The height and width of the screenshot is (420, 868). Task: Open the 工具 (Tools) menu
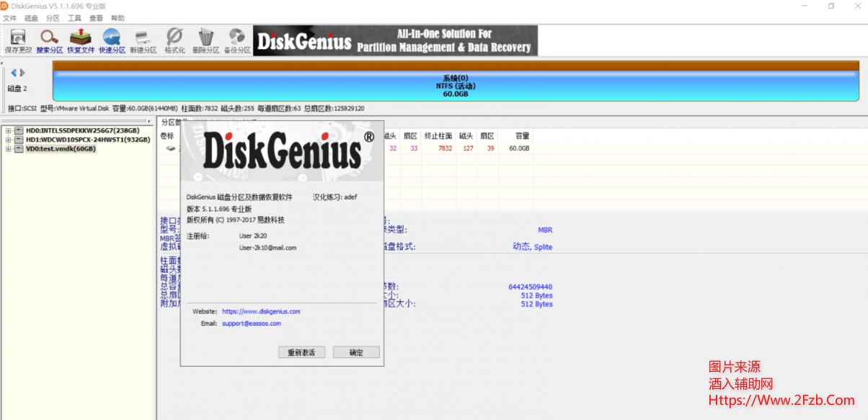[x=74, y=18]
